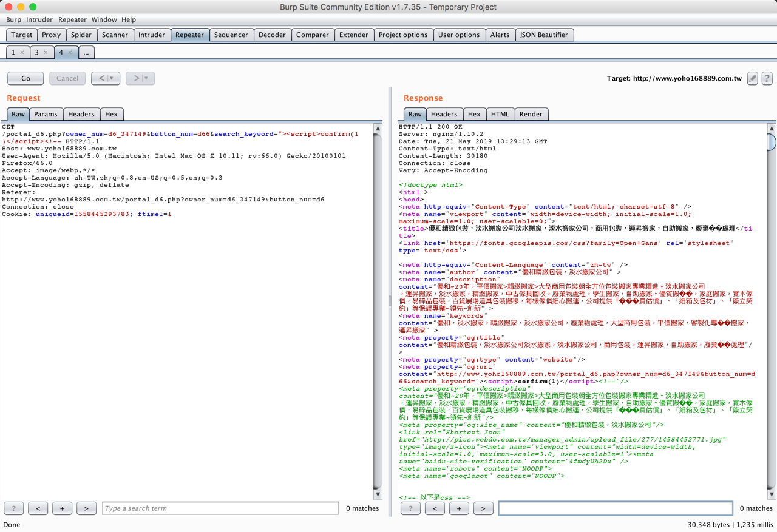Open the Help menu
This screenshot has height=532, width=777.
(129, 19)
